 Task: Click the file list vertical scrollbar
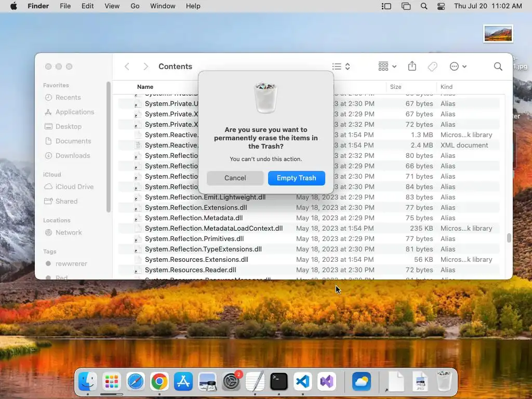[509, 238]
